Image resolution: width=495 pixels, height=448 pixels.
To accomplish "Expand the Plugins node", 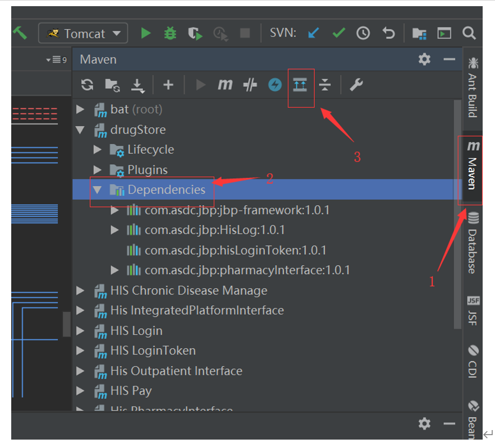I will (x=98, y=170).
